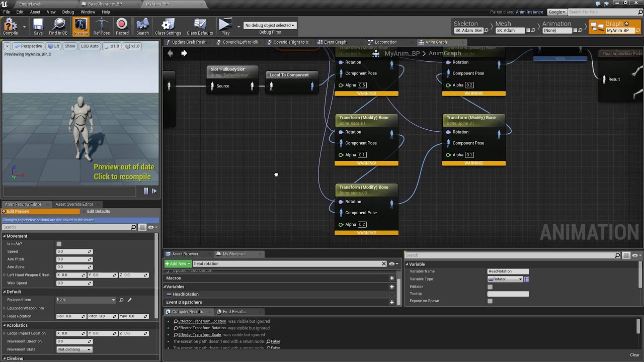644x362 pixels.
Task: Open the Variable Type Rotator dropdown
Action: 505,279
